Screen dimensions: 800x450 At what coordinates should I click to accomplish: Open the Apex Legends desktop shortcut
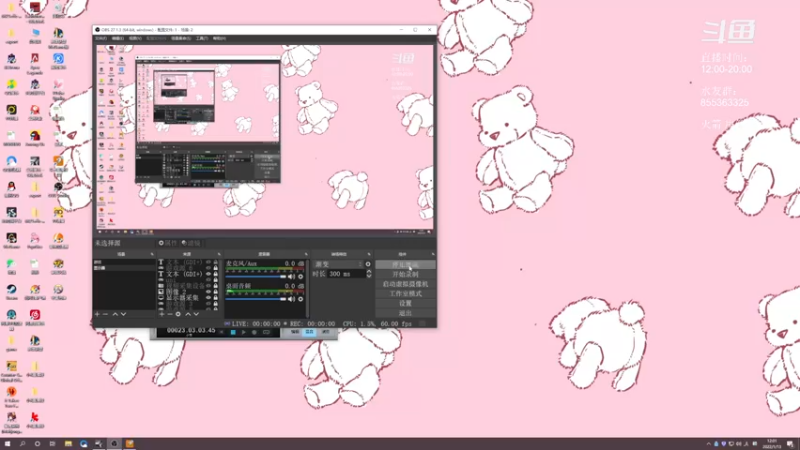(x=35, y=63)
